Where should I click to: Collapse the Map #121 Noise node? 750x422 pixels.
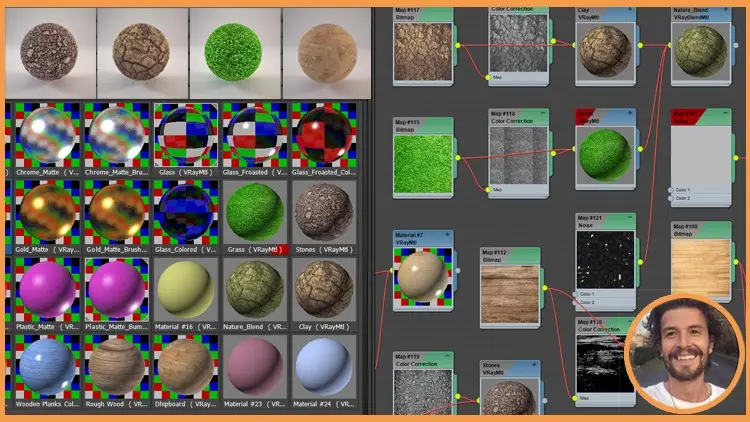[629, 218]
